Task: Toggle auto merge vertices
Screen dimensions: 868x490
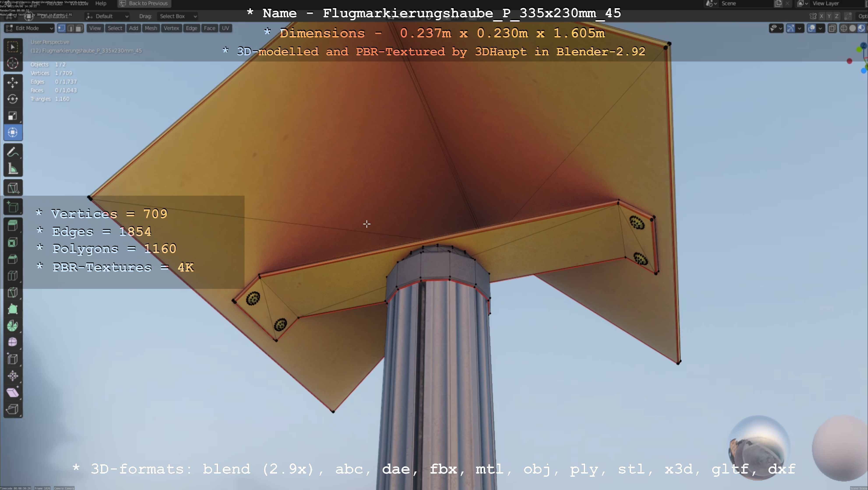Action: point(848,16)
